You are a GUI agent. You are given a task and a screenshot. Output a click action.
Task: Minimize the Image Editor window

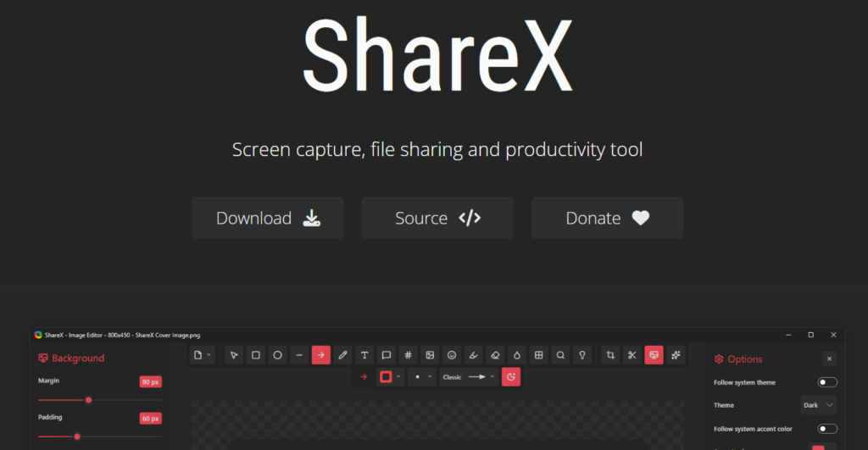[x=788, y=335]
